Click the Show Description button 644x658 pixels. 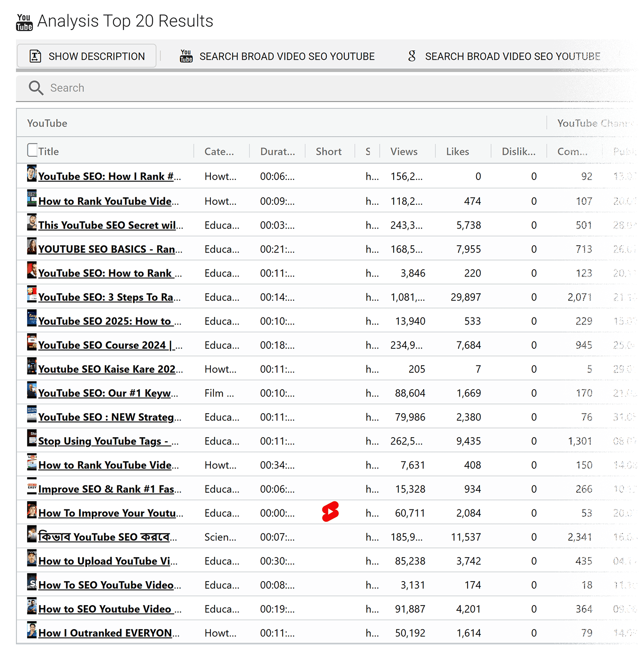[87, 56]
